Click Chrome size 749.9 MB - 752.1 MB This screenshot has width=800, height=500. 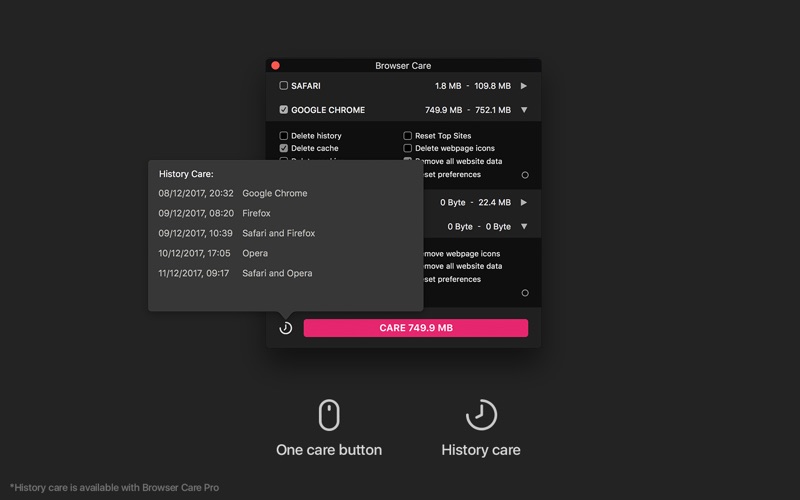(468, 110)
